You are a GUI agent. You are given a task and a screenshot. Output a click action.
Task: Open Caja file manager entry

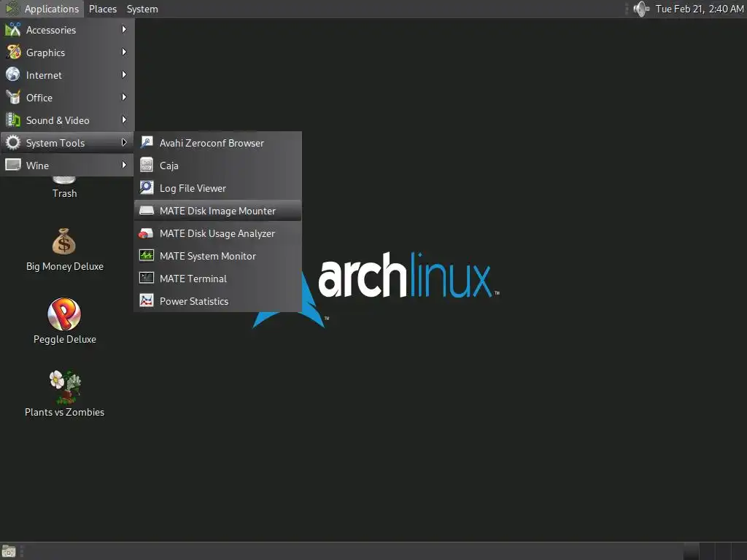[217, 166]
